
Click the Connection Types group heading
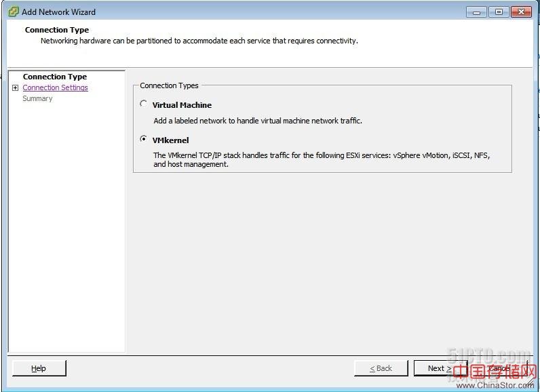[x=169, y=85]
